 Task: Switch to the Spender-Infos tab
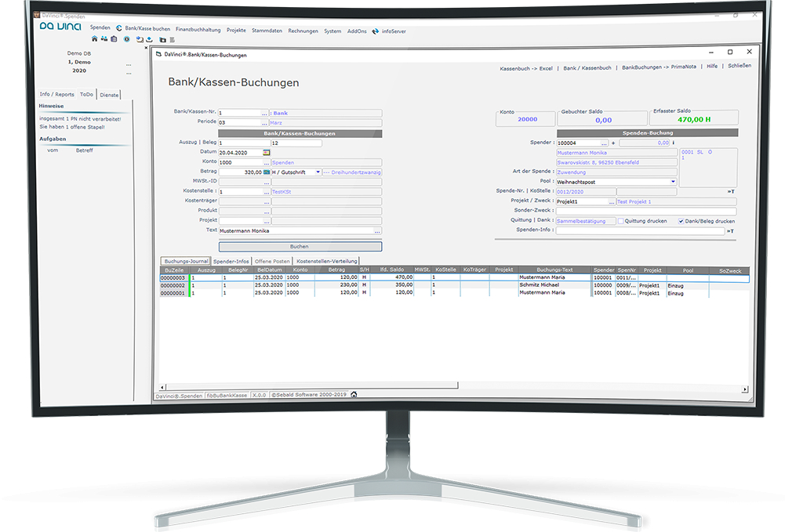(x=231, y=261)
